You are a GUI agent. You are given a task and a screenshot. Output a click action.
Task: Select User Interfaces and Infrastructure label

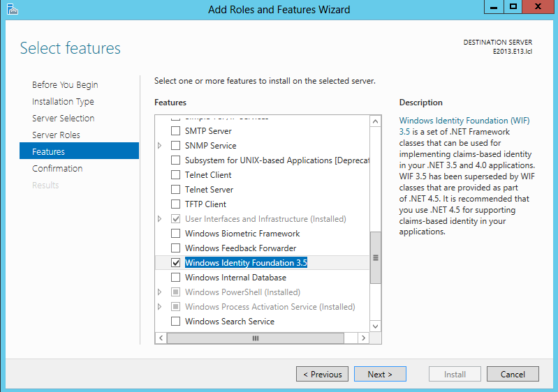(265, 218)
